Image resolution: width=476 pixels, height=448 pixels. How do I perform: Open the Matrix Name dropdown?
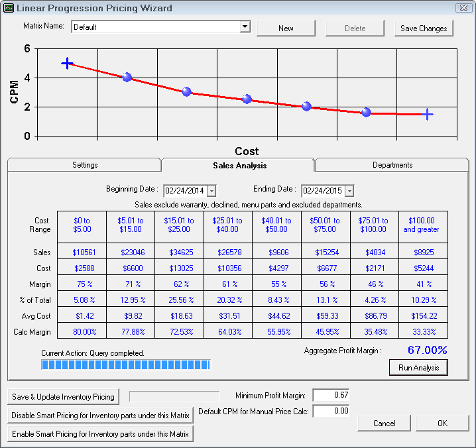coord(245,27)
